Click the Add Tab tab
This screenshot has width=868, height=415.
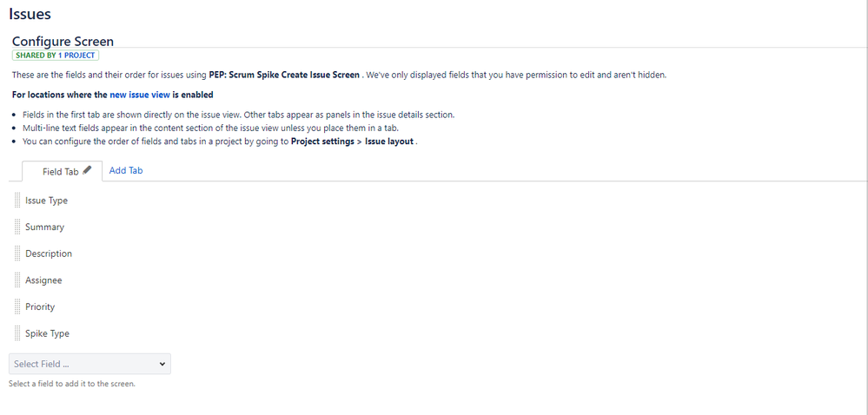(126, 171)
